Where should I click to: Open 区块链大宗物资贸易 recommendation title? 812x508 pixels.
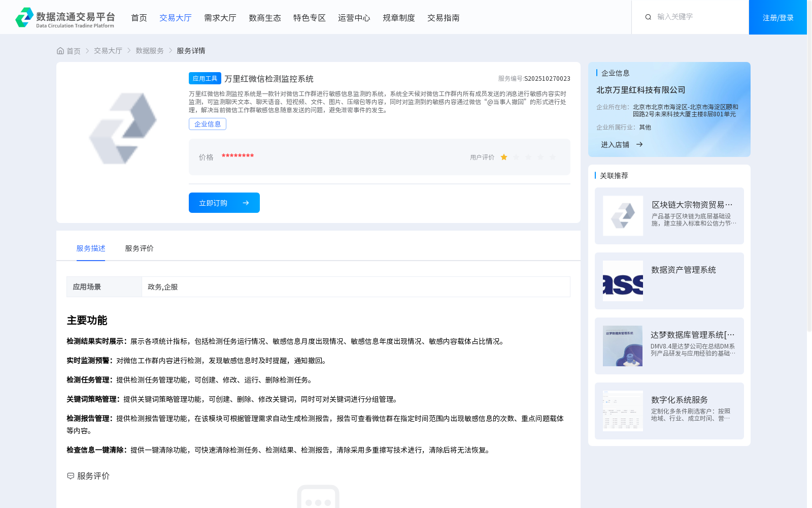click(x=692, y=205)
